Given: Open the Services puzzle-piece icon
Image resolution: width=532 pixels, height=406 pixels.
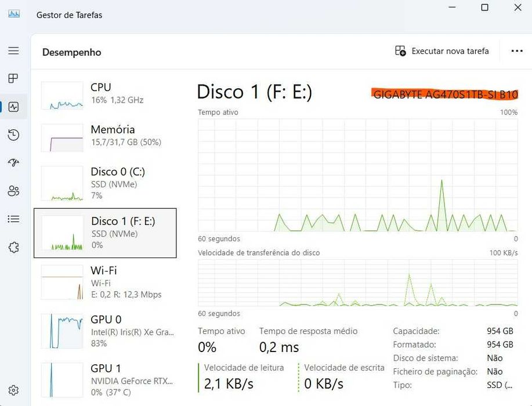Looking at the screenshot, I should click(x=13, y=247).
